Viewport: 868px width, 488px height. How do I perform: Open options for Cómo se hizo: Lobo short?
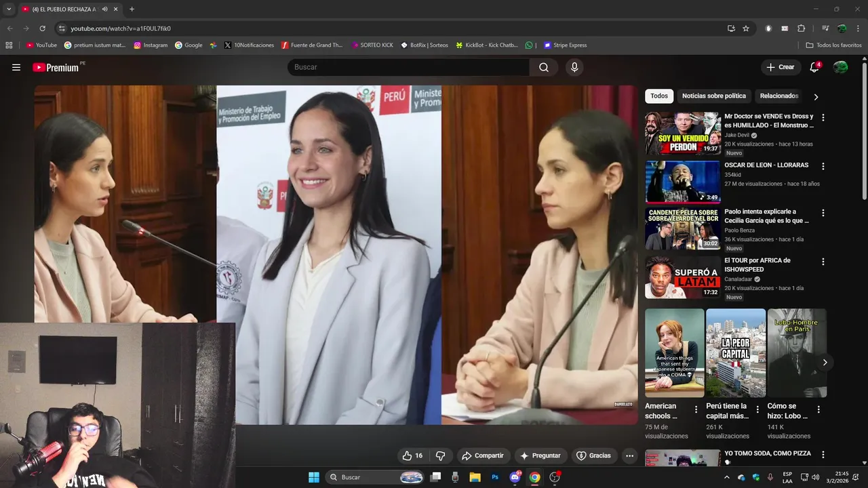pos(818,409)
